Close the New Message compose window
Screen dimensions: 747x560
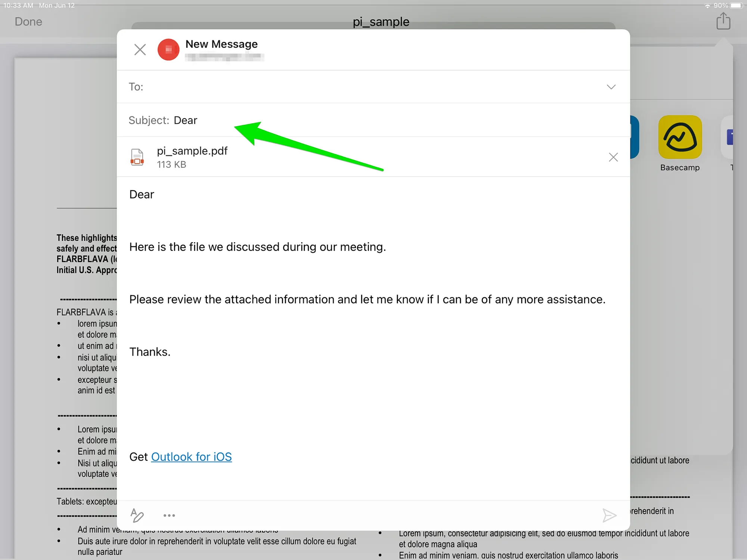point(140,49)
